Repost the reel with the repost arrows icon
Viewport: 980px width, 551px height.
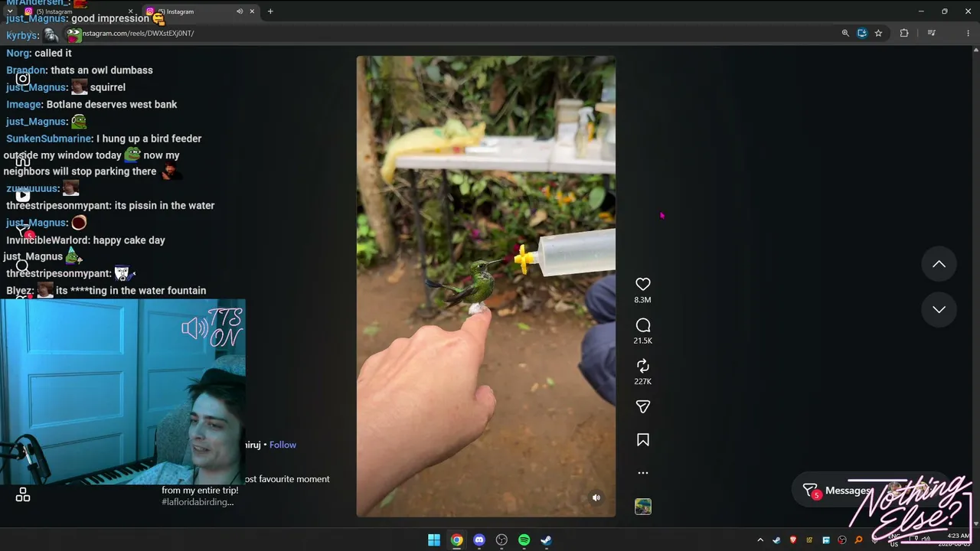coord(643,366)
